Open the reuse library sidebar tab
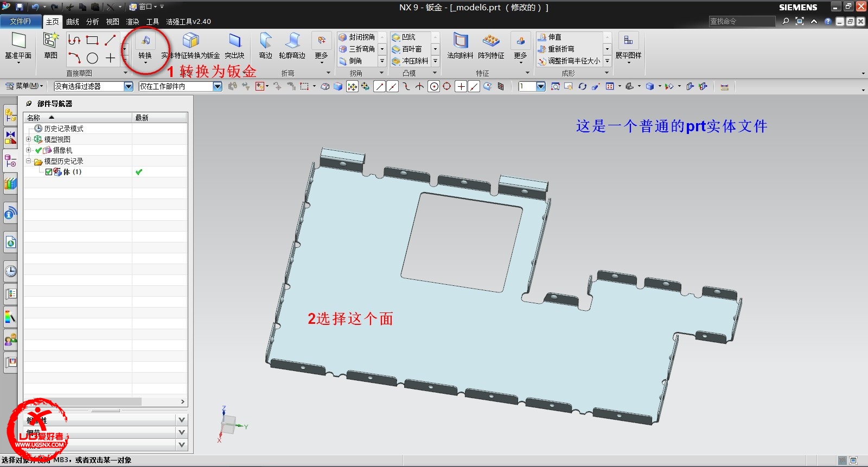 click(x=10, y=184)
